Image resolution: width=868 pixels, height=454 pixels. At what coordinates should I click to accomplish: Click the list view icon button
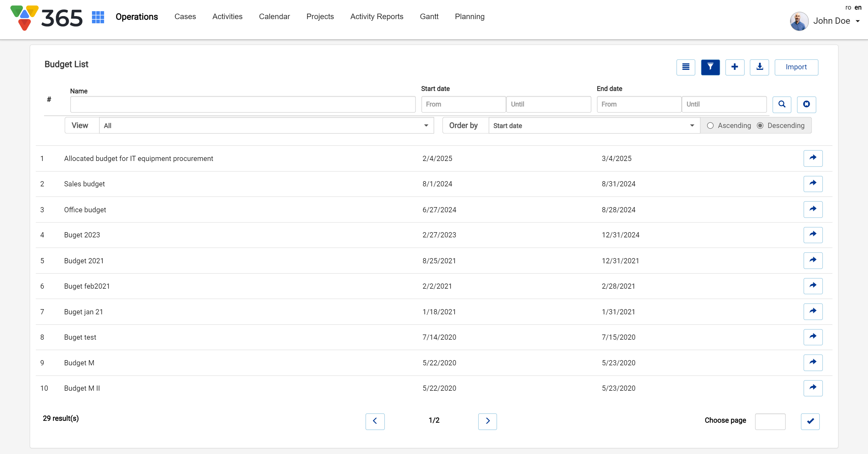click(685, 67)
